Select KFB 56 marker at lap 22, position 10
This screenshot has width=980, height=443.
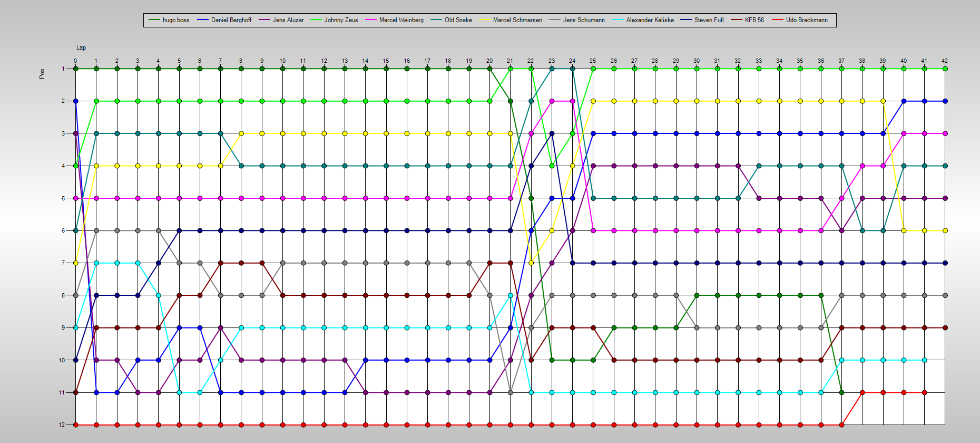(531, 360)
